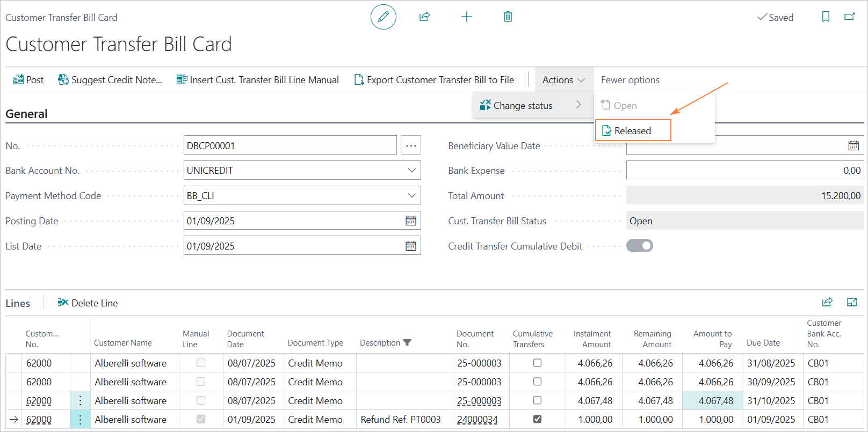This screenshot has width=868, height=432.
Task: Toggle Credit Transfer Cumulative Debit switch
Action: [639, 246]
